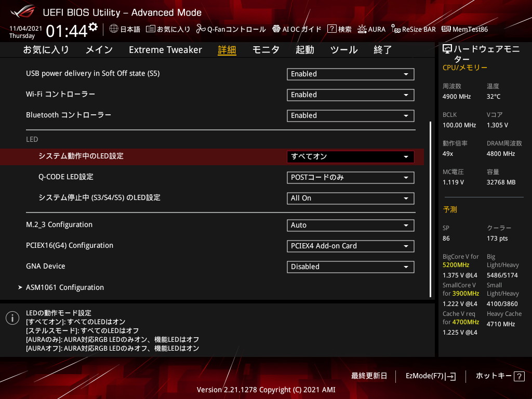This screenshot has height=399, width=532.
Task: Open USB power delivery S5 dropdown
Action: 351,74
